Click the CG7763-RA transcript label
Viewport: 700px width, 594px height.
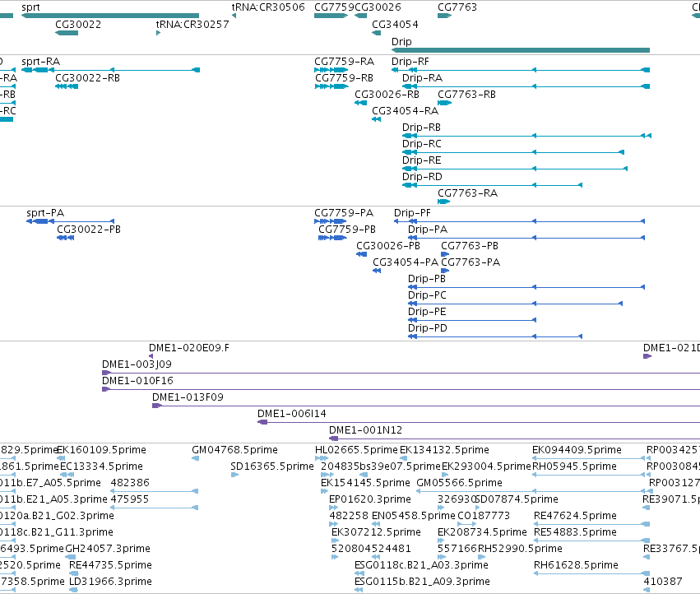pyautogui.click(x=467, y=193)
